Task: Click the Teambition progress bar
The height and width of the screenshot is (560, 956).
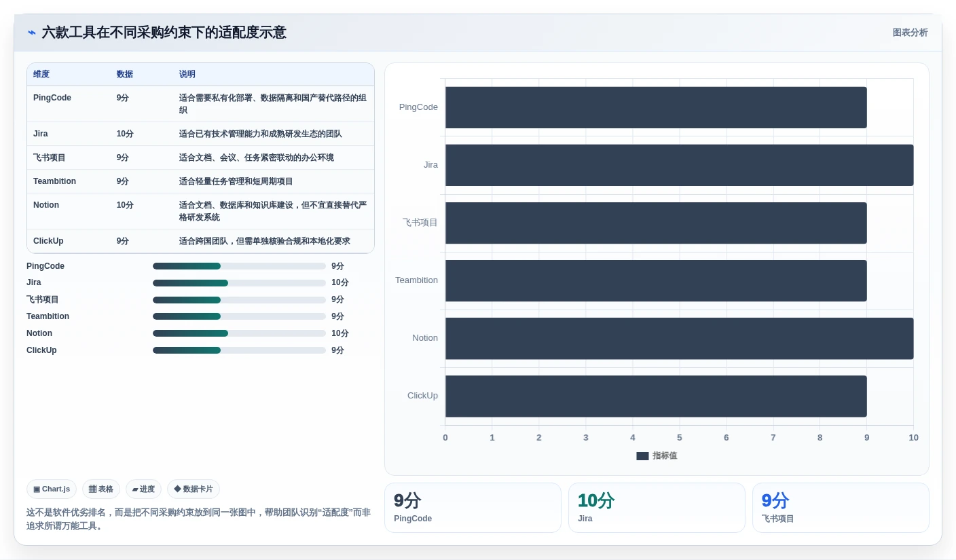Action: pyautogui.click(x=239, y=316)
